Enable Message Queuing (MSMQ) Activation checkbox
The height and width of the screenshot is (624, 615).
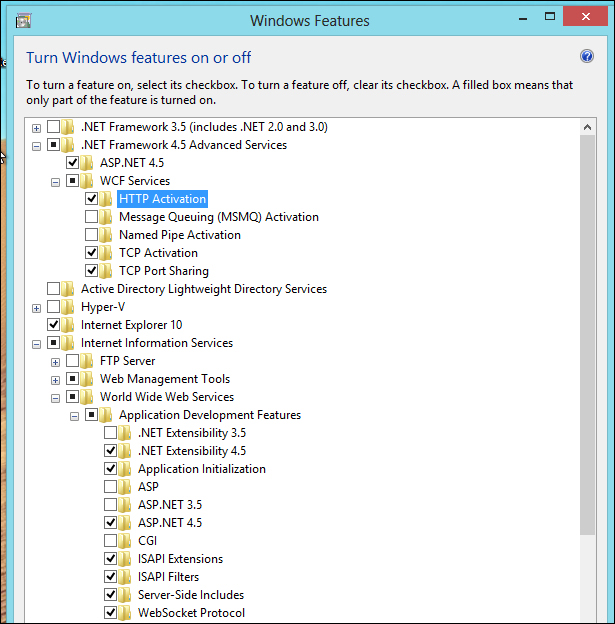point(92,217)
